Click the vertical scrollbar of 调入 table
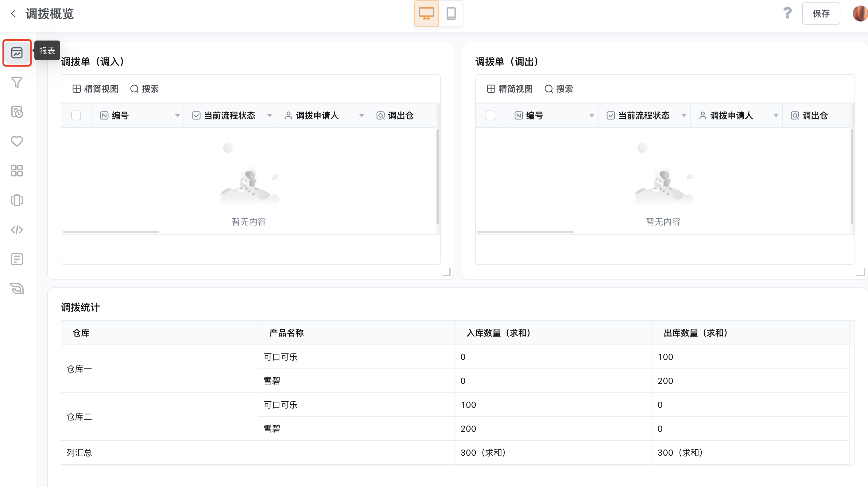This screenshot has height=487, width=868. point(437,176)
